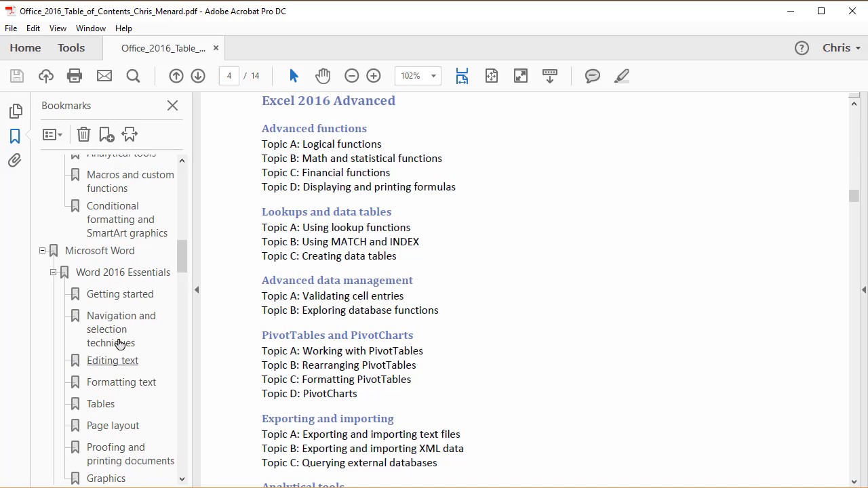Open the Find text magnifier icon
This screenshot has height=488, width=868.
point(134,76)
